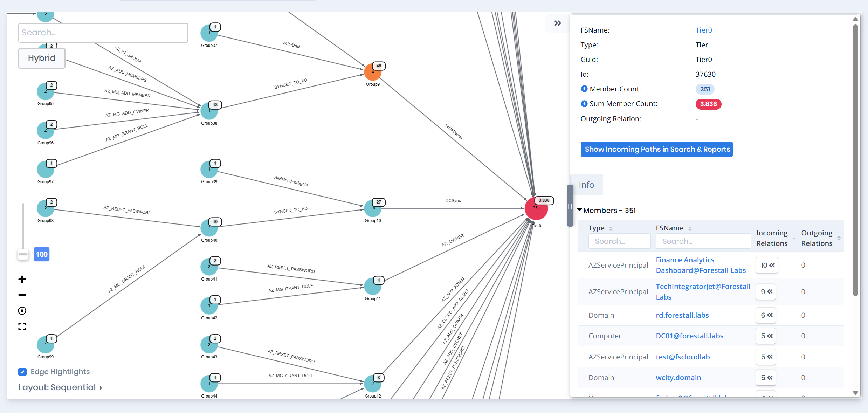
Task: Click the center graph target icon
Action: pyautogui.click(x=22, y=311)
